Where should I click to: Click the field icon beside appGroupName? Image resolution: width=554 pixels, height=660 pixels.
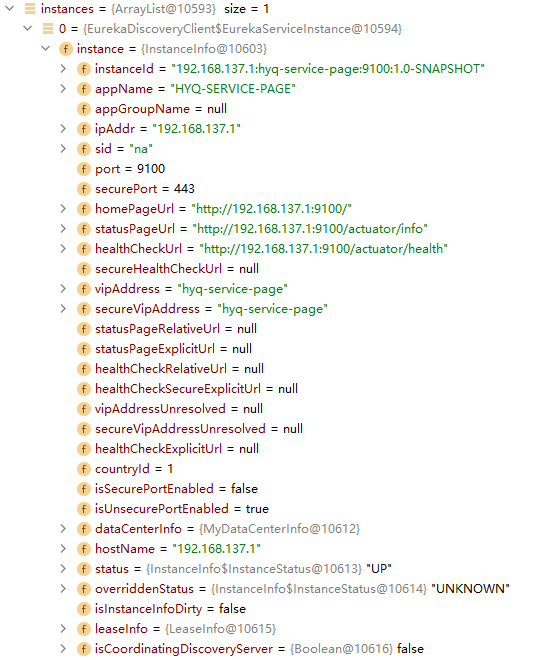click(84, 109)
